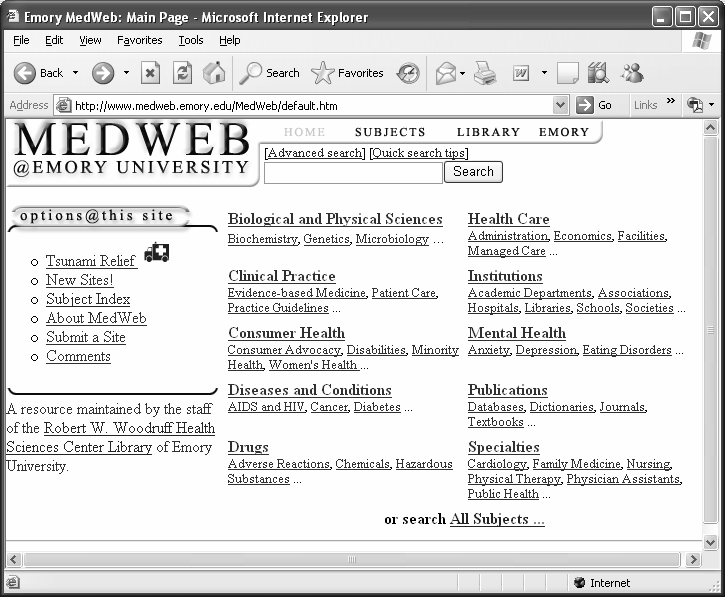The image size is (725, 597).
Task: Open the Diseases and Conditions link
Action: point(310,390)
